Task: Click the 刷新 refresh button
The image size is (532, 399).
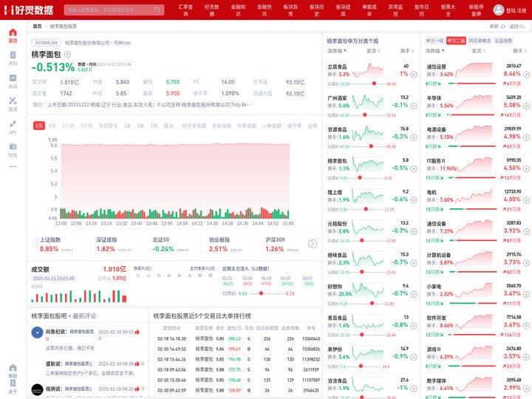Action: click(x=497, y=26)
